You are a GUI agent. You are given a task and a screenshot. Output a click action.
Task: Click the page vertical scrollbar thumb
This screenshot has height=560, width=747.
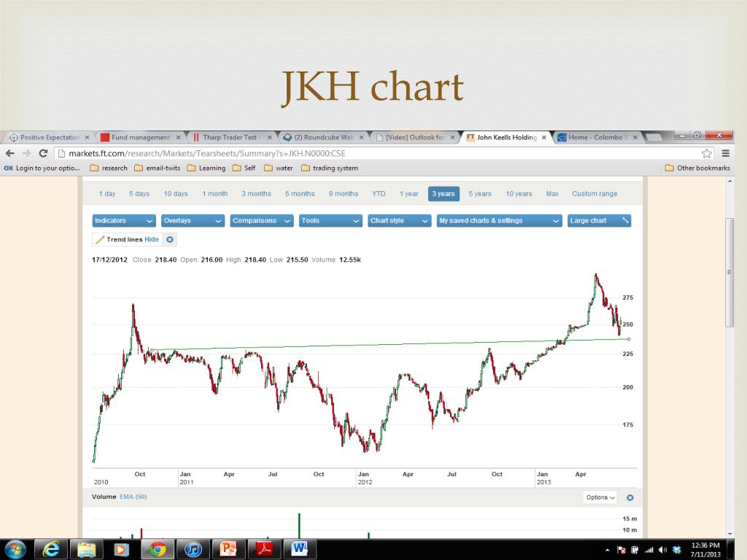click(729, 273)
